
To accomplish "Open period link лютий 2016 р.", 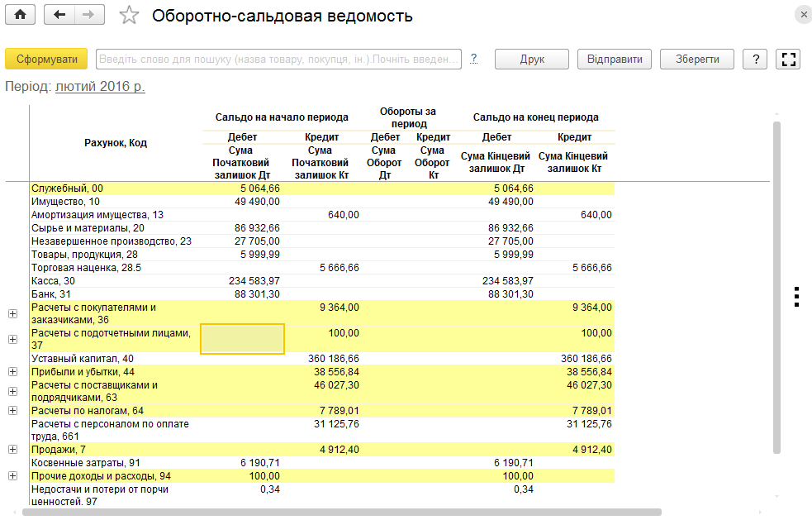I will (x=100, y=86).
